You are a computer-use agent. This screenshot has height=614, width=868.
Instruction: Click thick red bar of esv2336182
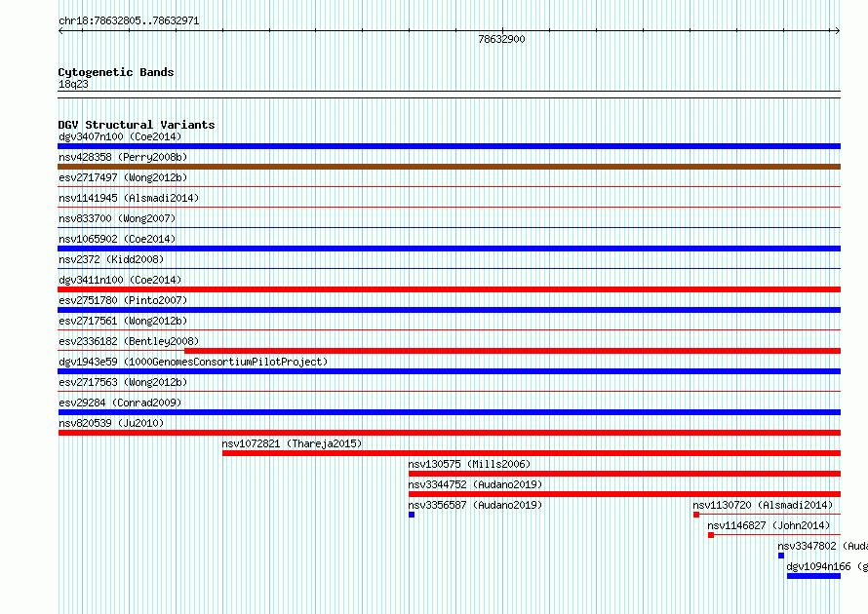[513, 351]
